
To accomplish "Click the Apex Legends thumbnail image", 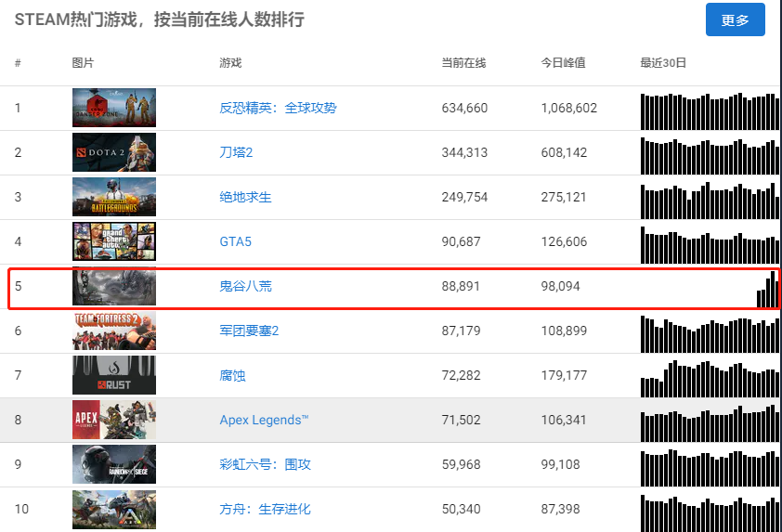I will point(114,420).
